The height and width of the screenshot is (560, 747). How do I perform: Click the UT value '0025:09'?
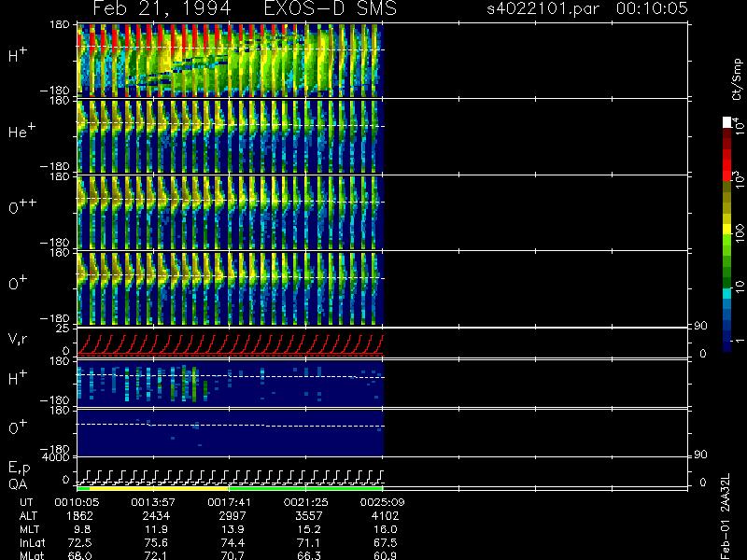coord(382,502)
